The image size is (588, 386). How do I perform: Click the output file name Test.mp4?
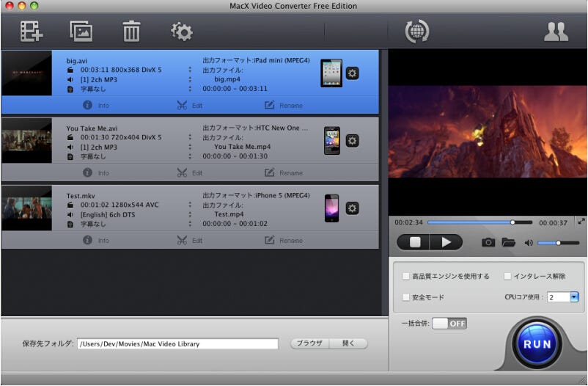coord(229,214)
